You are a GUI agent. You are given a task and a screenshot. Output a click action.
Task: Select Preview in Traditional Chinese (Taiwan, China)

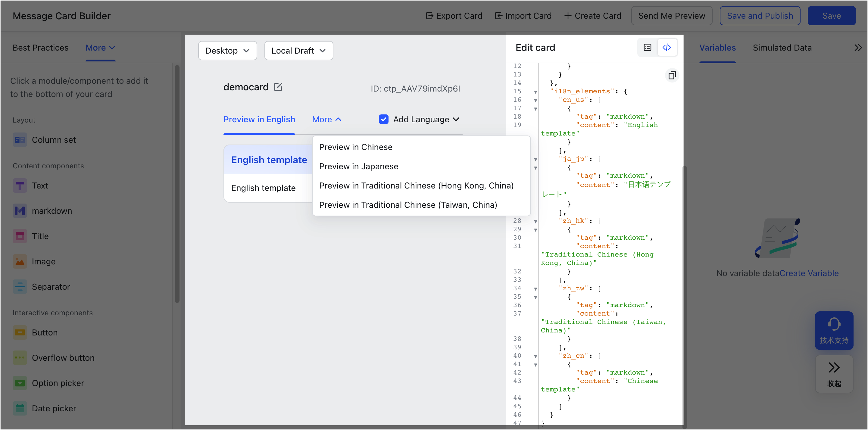click(x=421, y=204)
